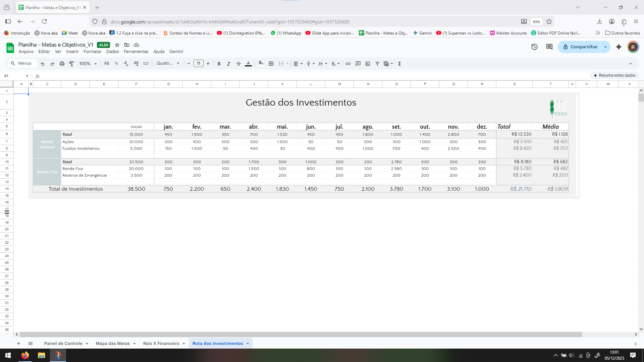This screenshot has height=362, width=644.
Task: Click the print icon
Action: coord(62,64)
